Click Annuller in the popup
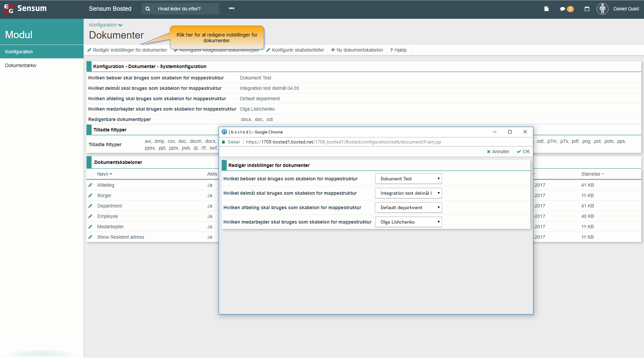 [498, 152]
